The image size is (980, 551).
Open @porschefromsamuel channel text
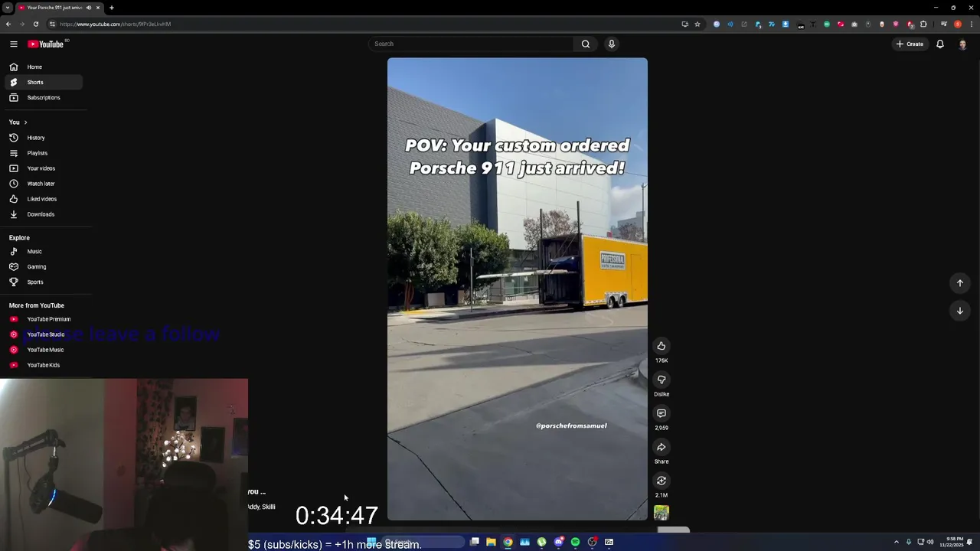point(571,425)
